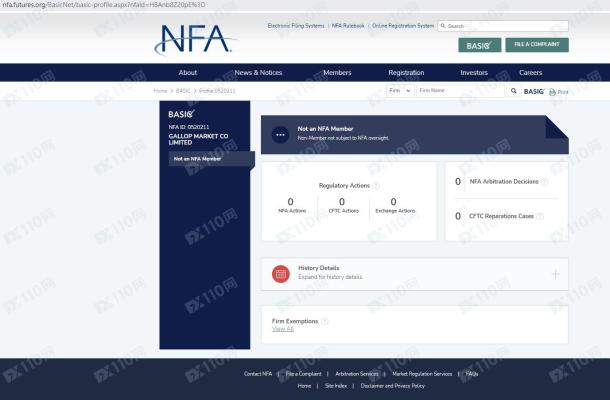Click the red History Details calendar icon
610x400 pixels.
pyautogui.click(x=281, y=273)
